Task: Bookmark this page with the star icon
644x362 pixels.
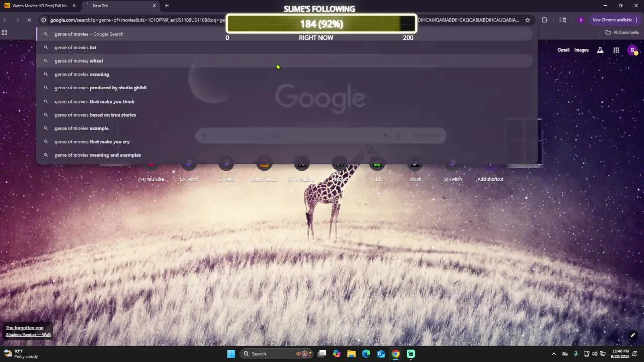Action: pyautogui.click(x=528, y=20)
